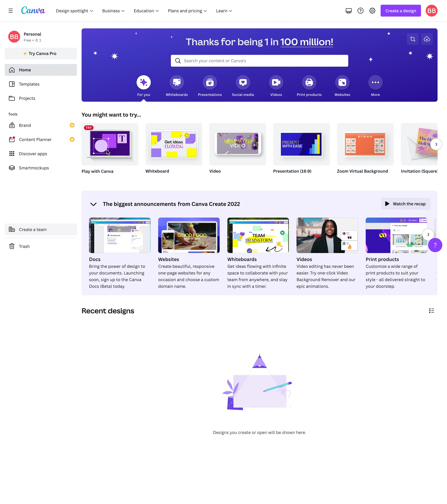Open Templates in sidebar
Screen dimensions: 447x504
coord(41,84)
